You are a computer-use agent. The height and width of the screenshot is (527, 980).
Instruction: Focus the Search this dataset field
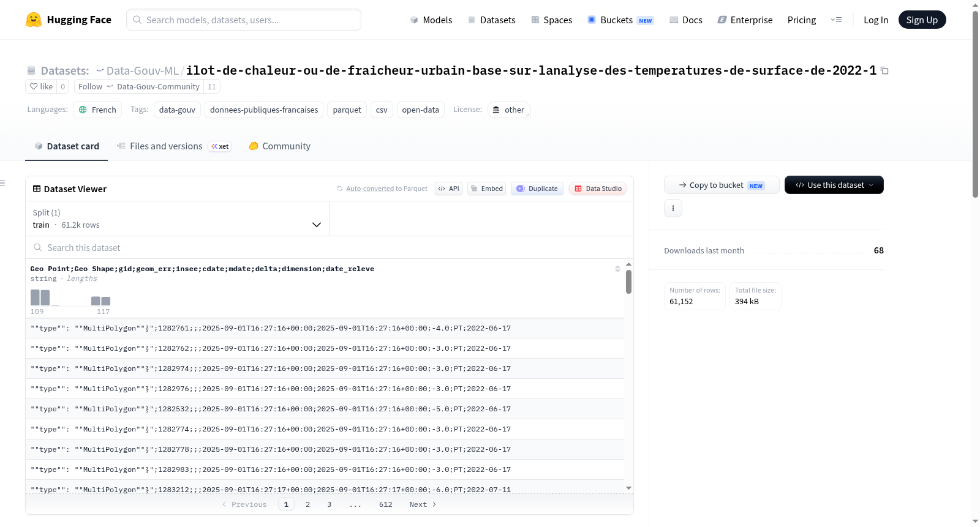coord(330,248)
